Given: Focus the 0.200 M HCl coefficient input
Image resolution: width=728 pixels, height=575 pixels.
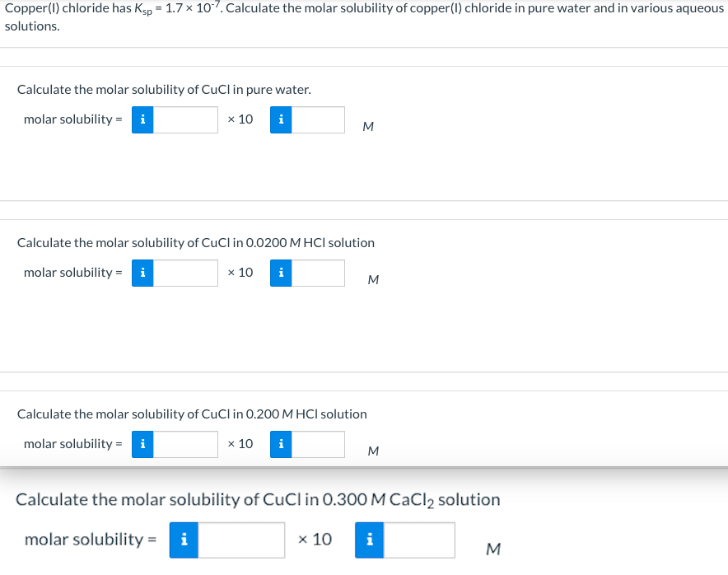Looking at the screenshot, I should [x=186, y=445].
